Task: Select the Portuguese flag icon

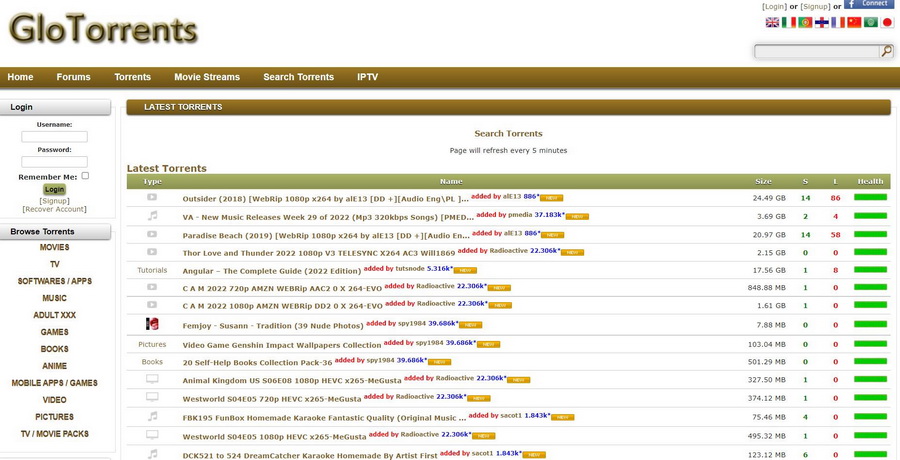Action: click(x=805, y=22)
